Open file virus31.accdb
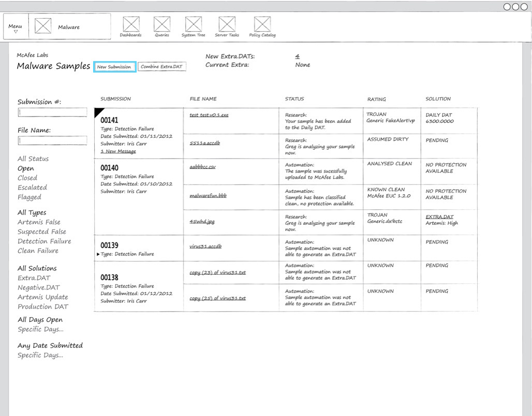532x416 pixels. [205, 246]
